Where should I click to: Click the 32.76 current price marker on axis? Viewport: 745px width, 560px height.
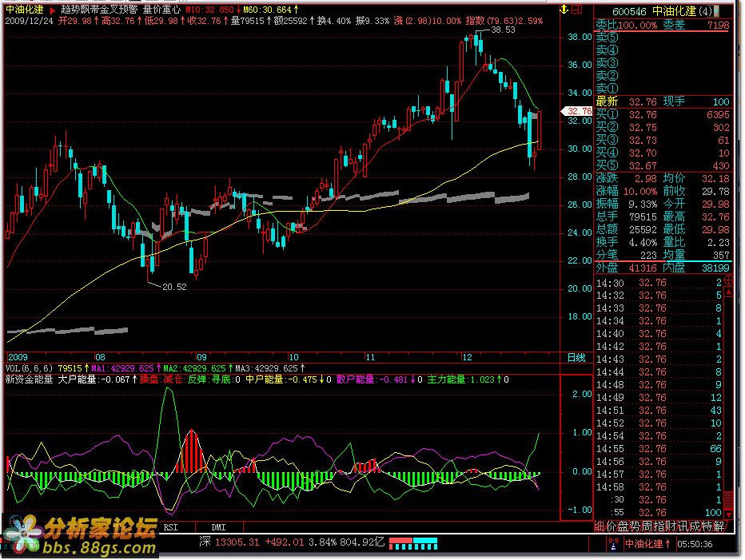[x=579, y=111]
